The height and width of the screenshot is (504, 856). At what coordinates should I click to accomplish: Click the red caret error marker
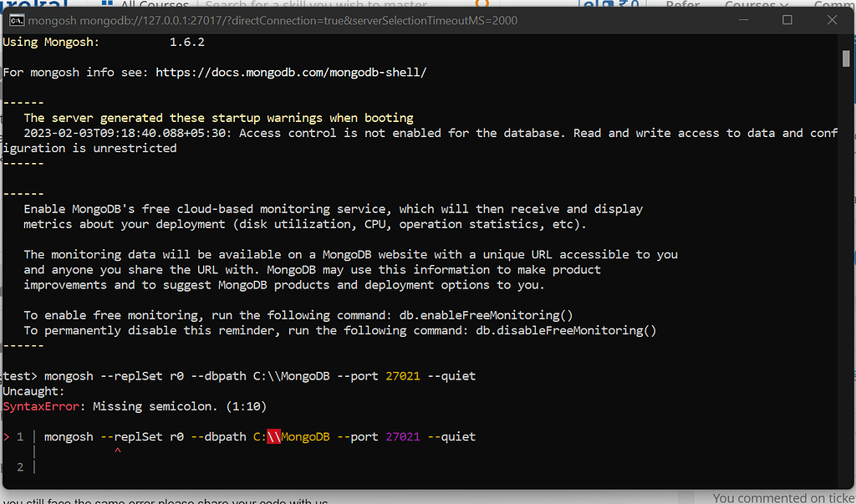pos(118,451)
